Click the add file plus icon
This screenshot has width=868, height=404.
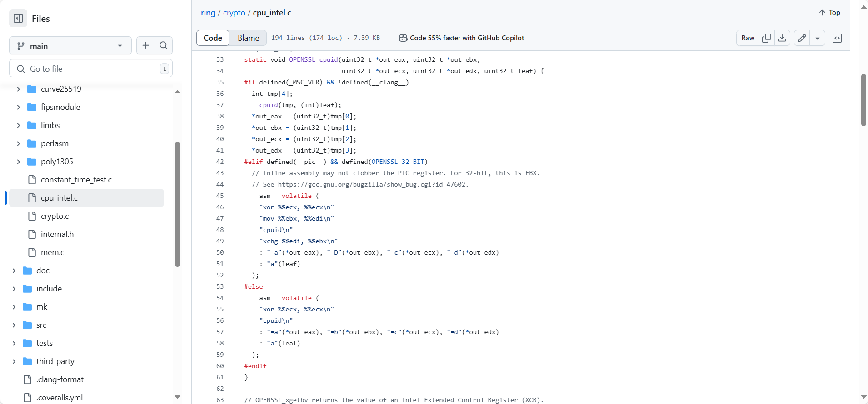(145, 46)
